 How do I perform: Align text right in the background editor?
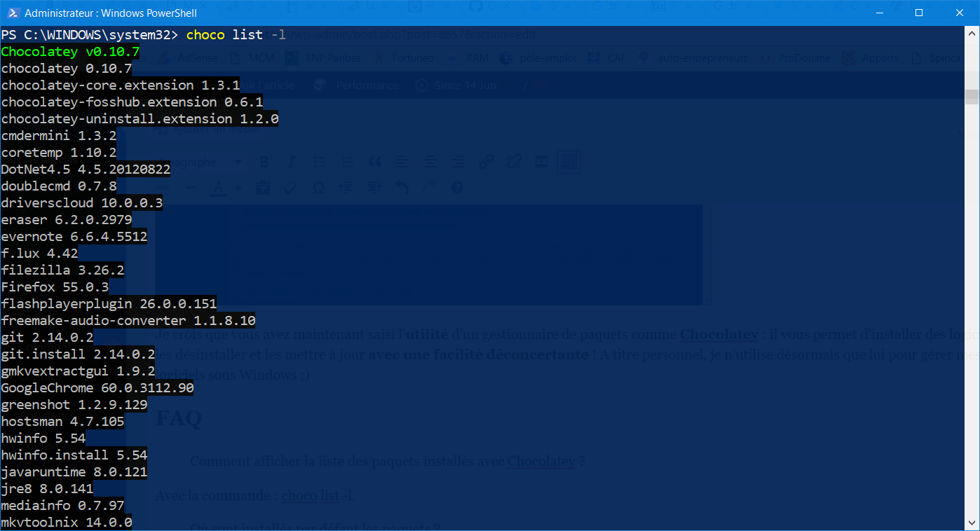(458, 162)
